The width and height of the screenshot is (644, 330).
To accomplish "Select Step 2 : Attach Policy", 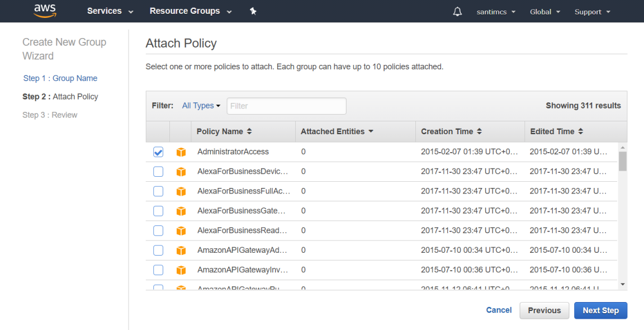I will click(x=60, y=97).
